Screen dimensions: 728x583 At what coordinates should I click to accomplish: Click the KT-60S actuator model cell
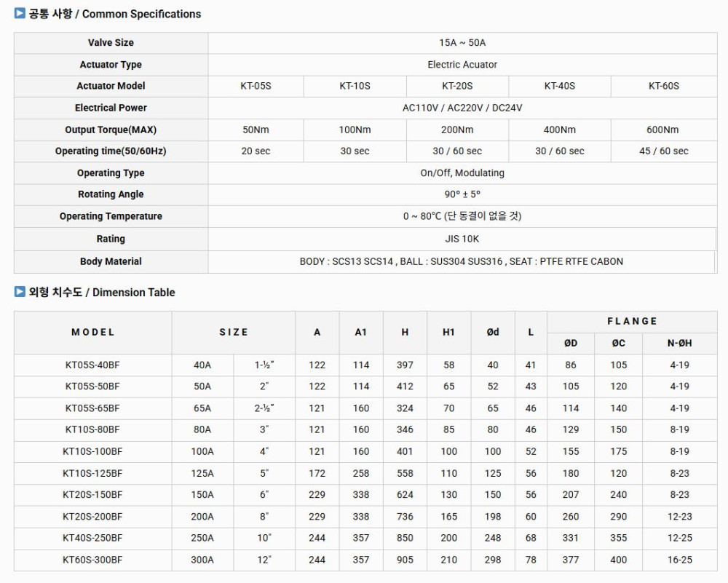point(663,86)
